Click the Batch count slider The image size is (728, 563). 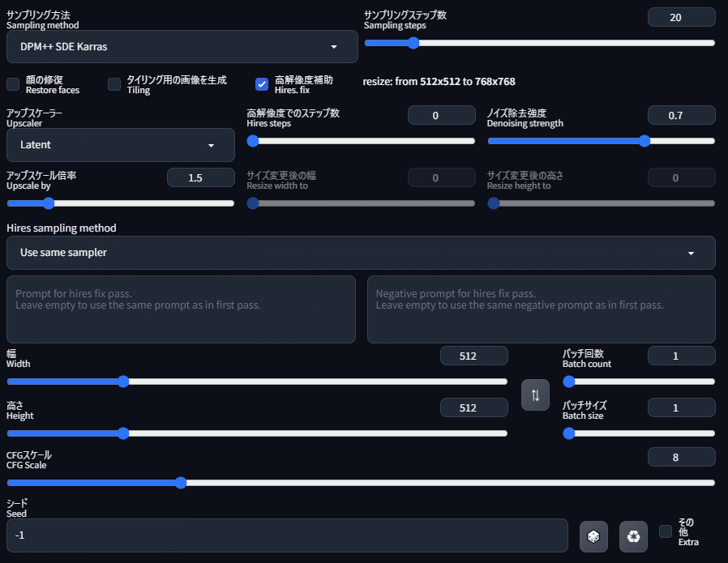coord(639,382)
